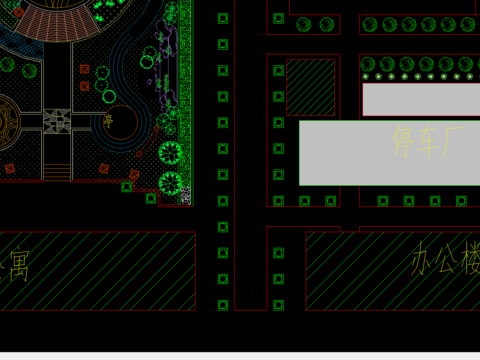Click the orange circle symbol at top left
This screenshot has width=480, height=360.
(x=19, y=12)
